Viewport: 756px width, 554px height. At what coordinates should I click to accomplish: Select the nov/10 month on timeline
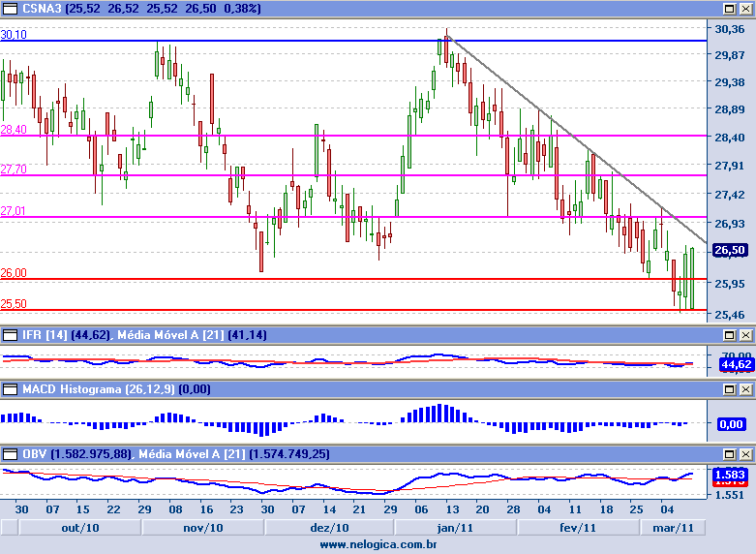point(203,528)
